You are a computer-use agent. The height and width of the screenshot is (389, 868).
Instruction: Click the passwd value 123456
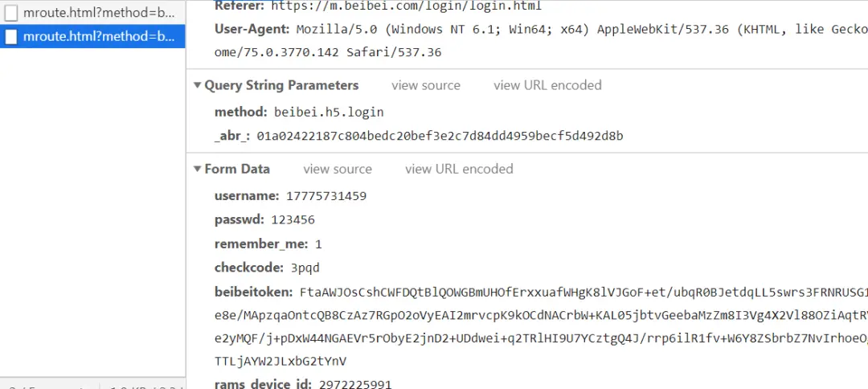(293, 219)
